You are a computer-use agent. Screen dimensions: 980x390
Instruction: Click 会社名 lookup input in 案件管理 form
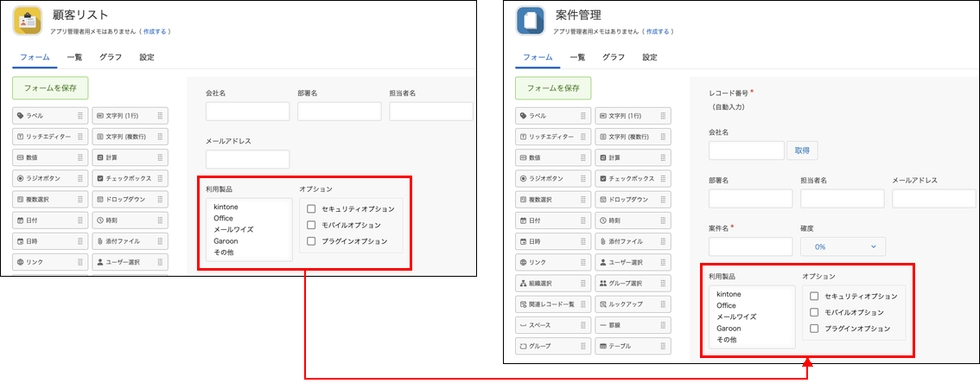747,150
